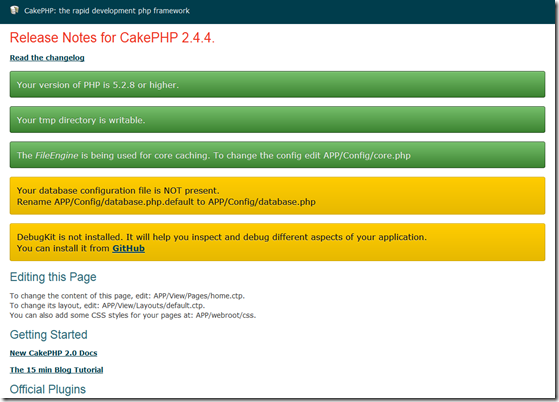
Task: Click the 'Release Notes for CakePHP 2.4.4.' heading
Action: pos(112,37)
